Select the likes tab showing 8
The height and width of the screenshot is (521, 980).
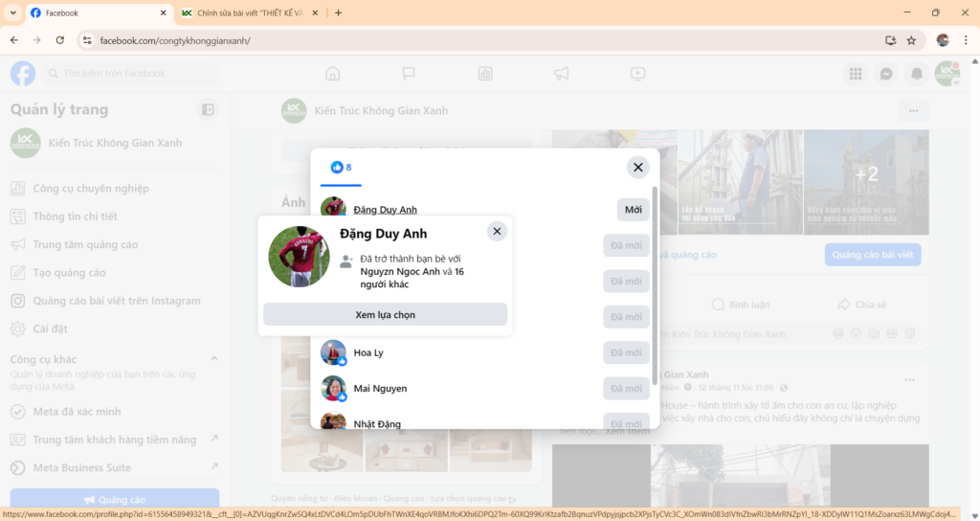[341, 168]
